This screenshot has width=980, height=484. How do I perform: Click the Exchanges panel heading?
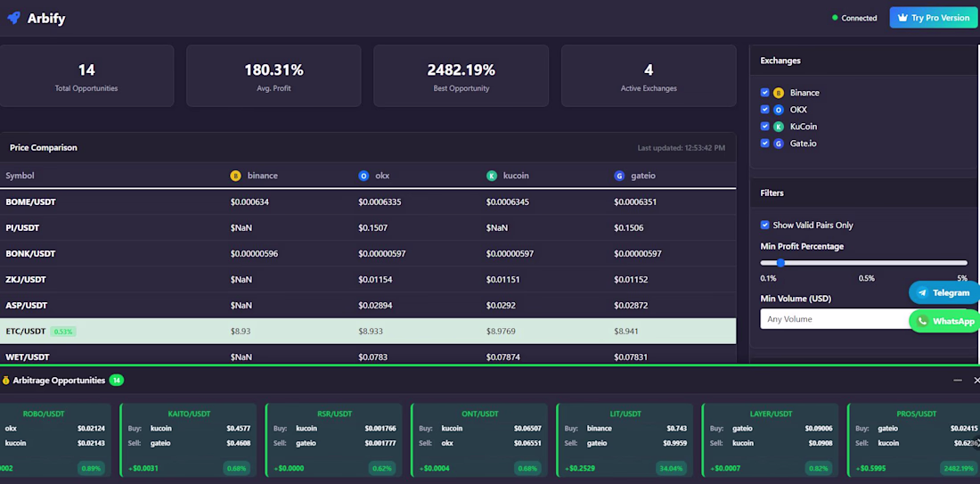pos(780,61)
